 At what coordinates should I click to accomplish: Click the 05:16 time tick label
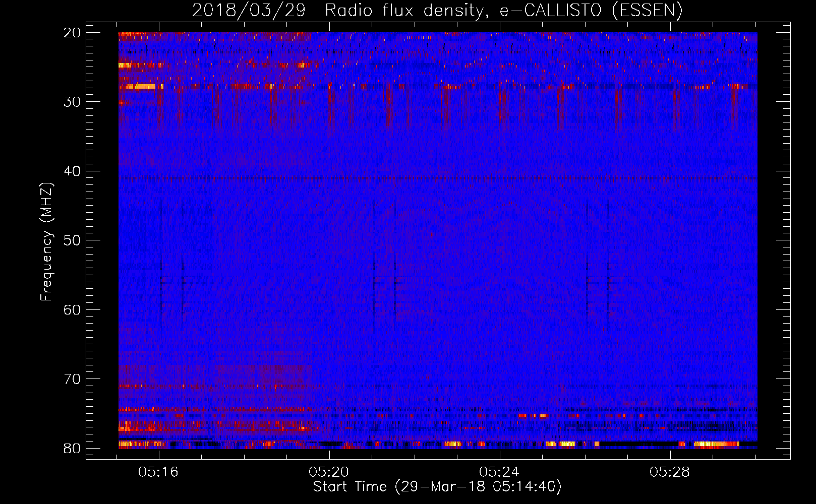point(159,472)
